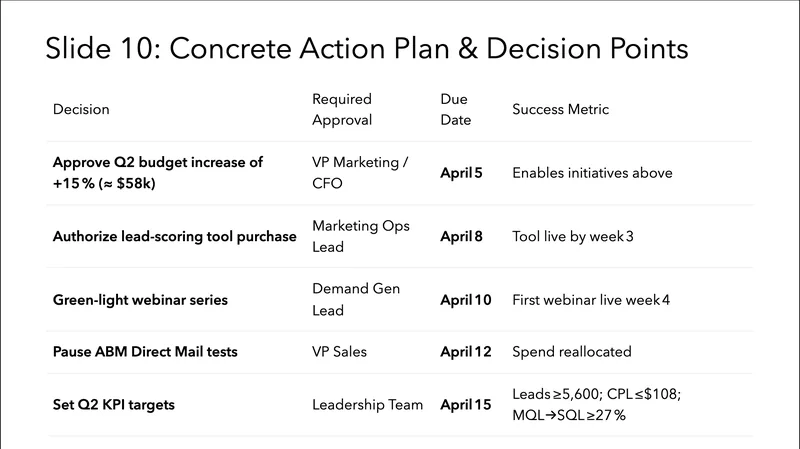
Task: Select the 'Due Date' column header
Action: (x=454, y=109)
